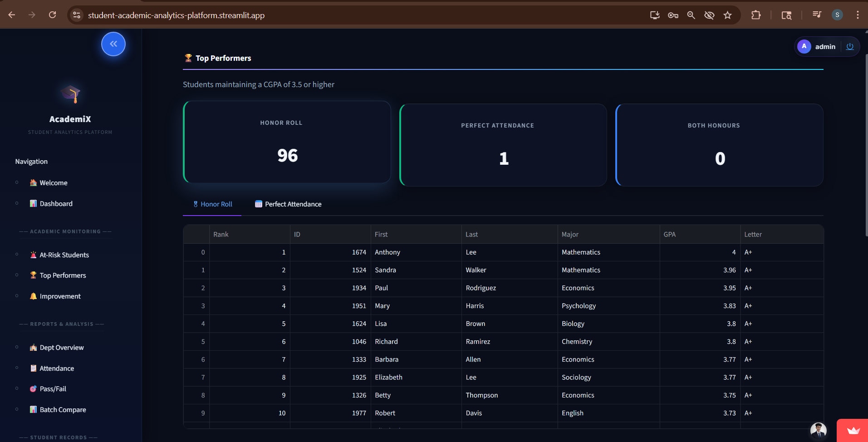
Task: Sort table by GPA column header
Action: click(669, 235)
